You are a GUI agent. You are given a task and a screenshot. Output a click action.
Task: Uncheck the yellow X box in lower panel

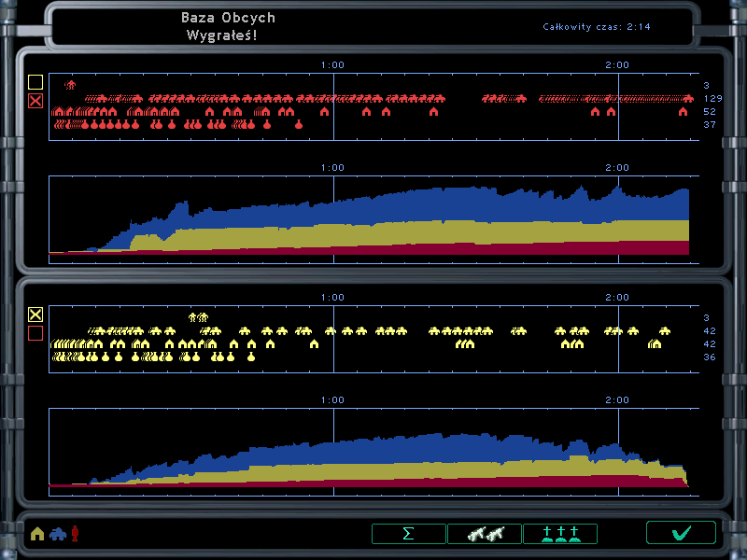click(x=35, y=315)
